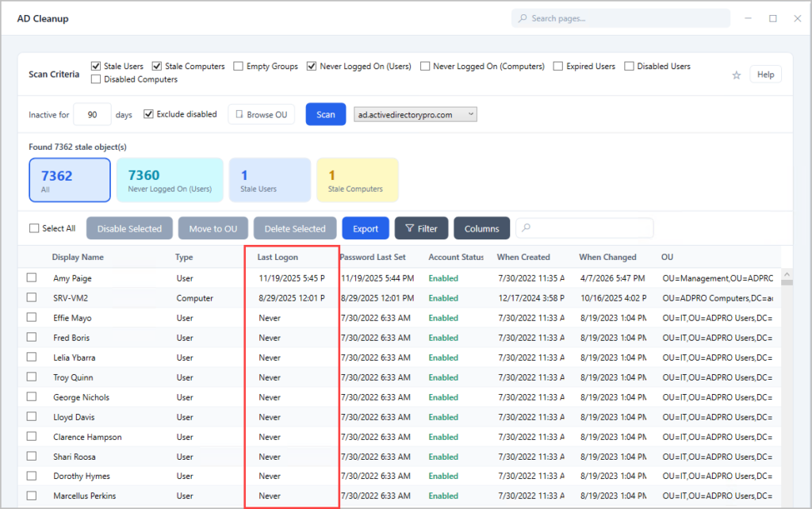812x509 pixels.
Task: Click the Disable Selected button
Action: [x=129, y=228]
